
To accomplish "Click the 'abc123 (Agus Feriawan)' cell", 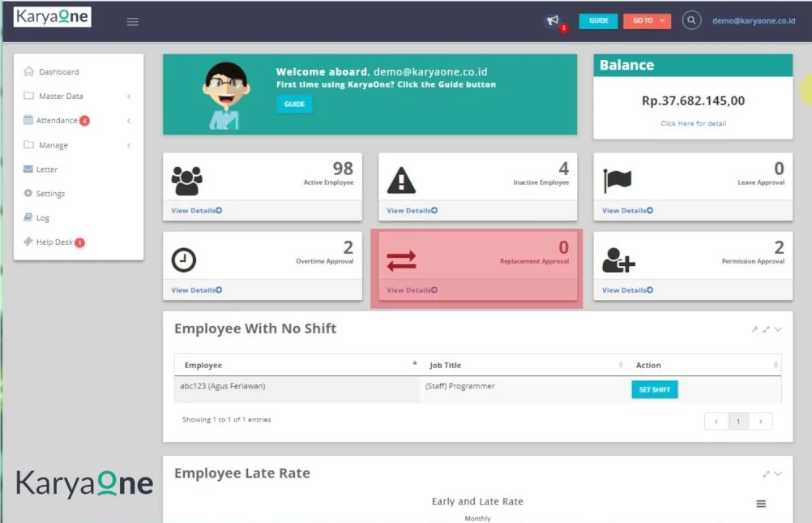I will pos(297,389).
